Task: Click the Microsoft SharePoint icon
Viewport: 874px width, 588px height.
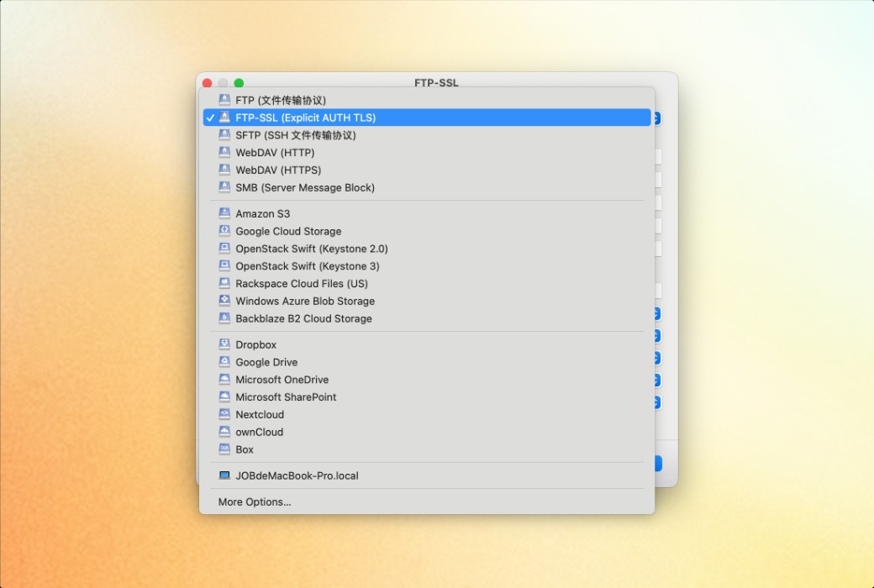Action: coord(224,396)
